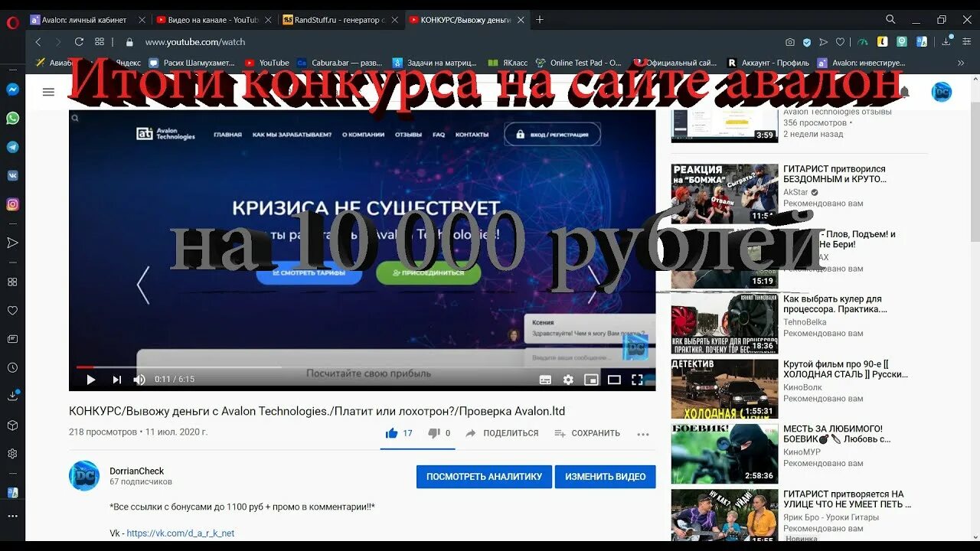The width and height of the screenshot is (980, 551).
Task: Open Speed Dial grid in sidebar
Action: (12, 282)
